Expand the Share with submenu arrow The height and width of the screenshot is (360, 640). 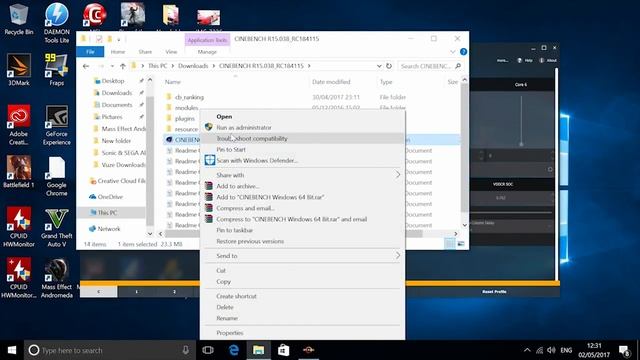pos(398,175)
